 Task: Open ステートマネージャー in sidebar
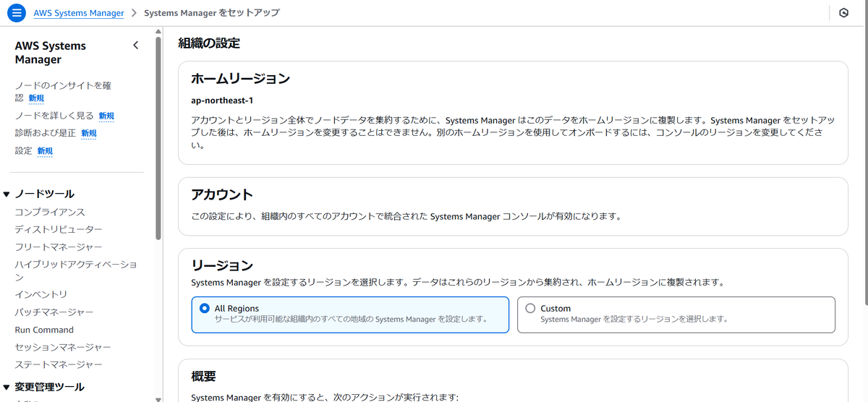click(59, 365)
